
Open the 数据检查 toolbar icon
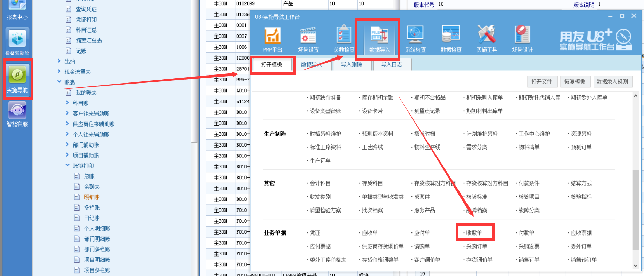tap(451, 39)
